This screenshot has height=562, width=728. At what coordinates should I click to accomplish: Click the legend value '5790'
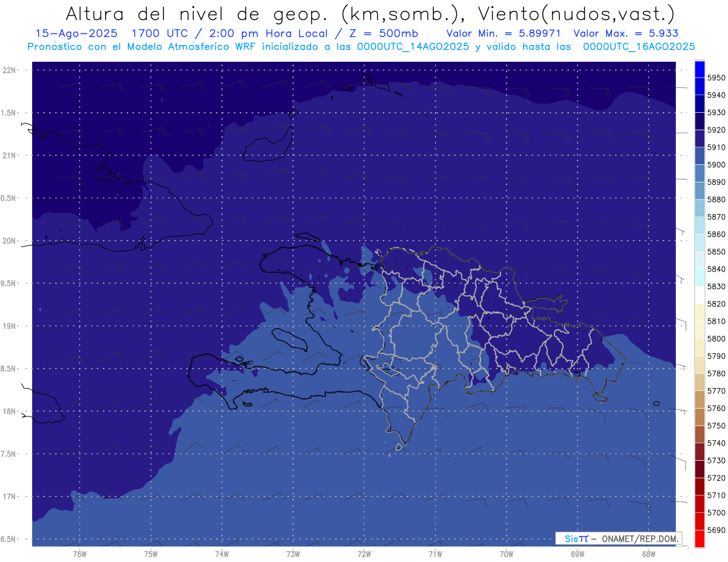(x=716, y=356)
